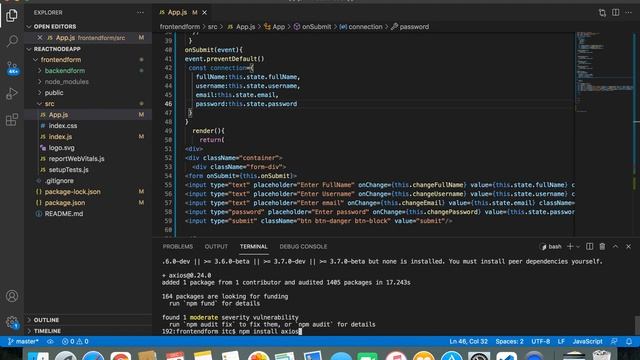Open the Accounts menu
This screenshot has width=640, height=360.
coord(12,296)
